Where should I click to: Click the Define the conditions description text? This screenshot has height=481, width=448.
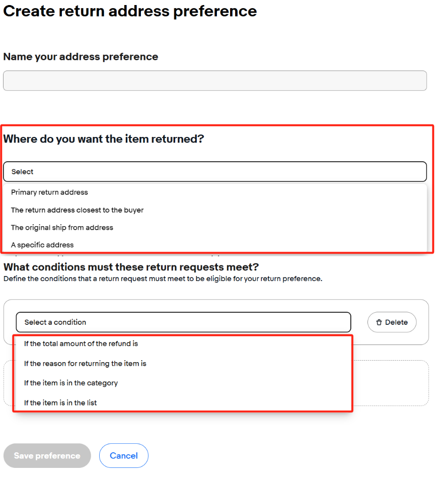[x=163, y=279]
